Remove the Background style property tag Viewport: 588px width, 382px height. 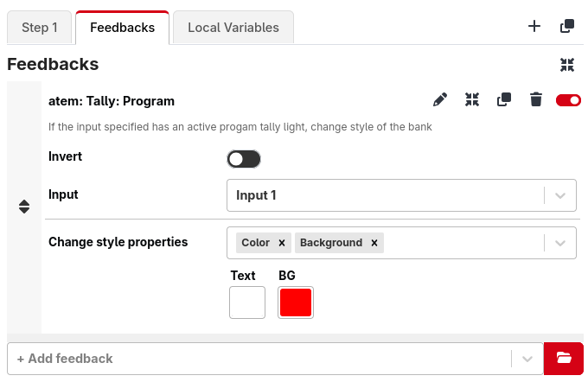tap(374, 243)
